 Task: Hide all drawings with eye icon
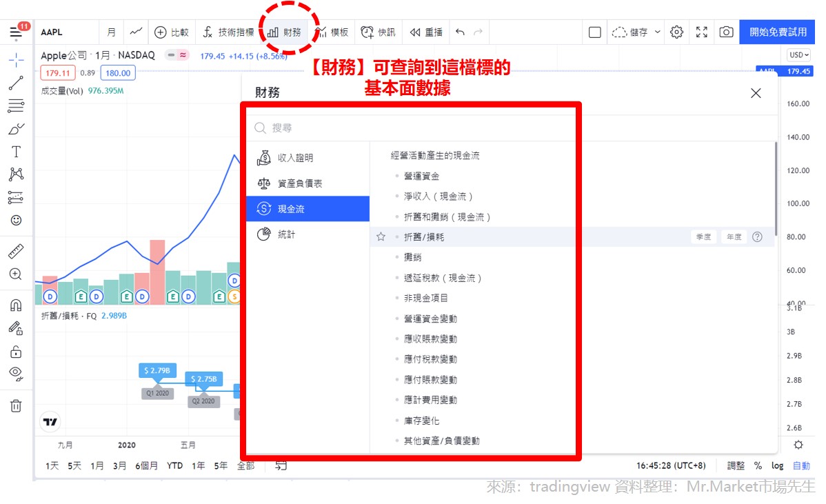tap(16, 374)
